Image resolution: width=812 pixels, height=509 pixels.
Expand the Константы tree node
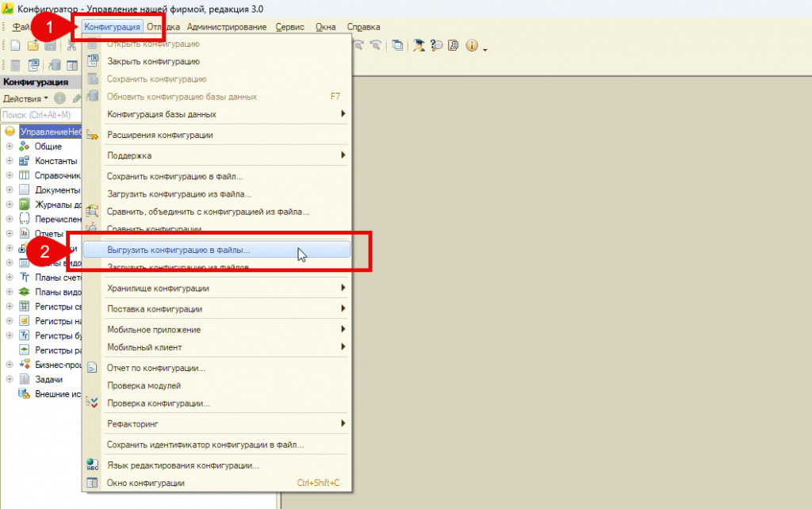coord(10,161)
